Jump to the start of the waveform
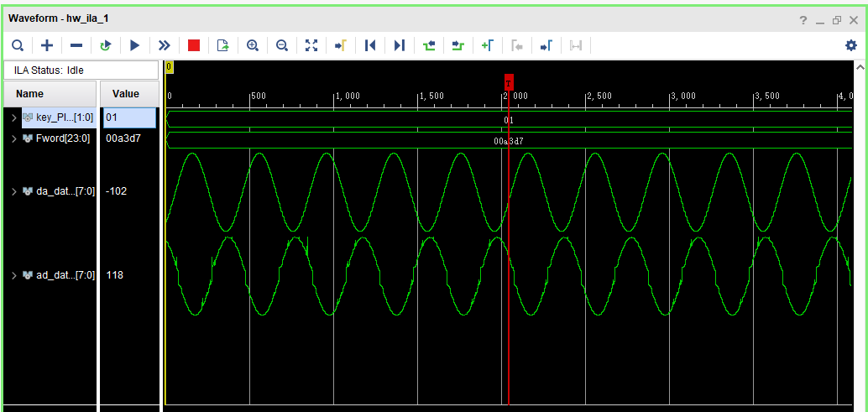868x412 pixels. [370, 45]
